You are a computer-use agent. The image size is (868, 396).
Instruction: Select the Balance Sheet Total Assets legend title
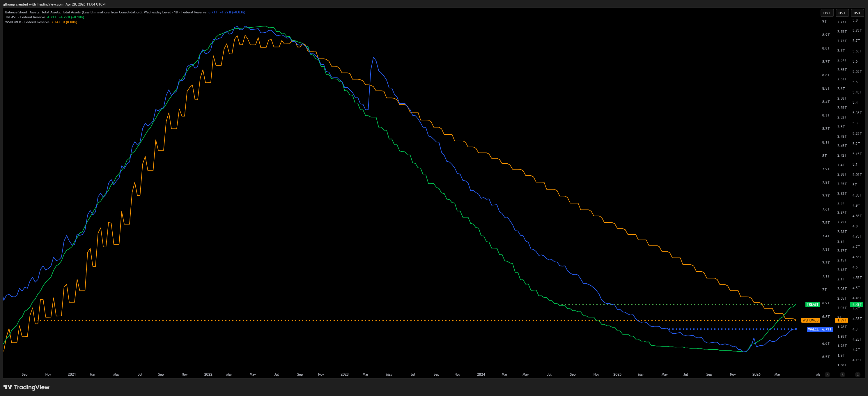[x=105, y=12]
